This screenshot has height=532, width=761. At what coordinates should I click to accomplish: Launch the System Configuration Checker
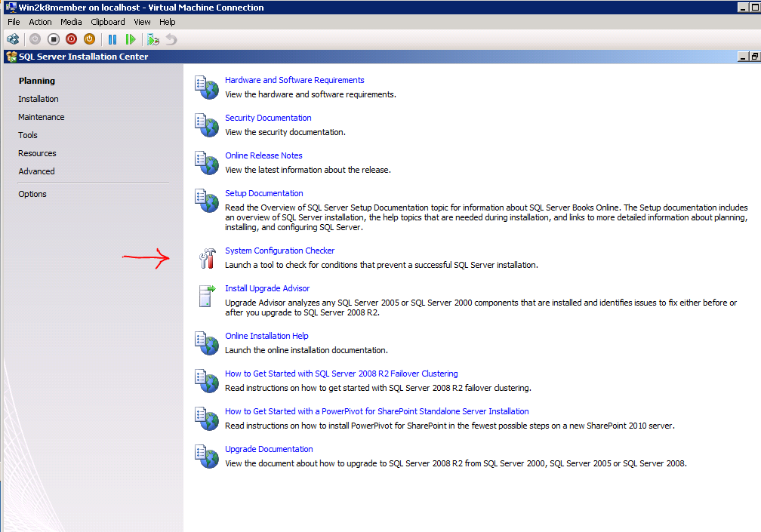pos(279,251)
